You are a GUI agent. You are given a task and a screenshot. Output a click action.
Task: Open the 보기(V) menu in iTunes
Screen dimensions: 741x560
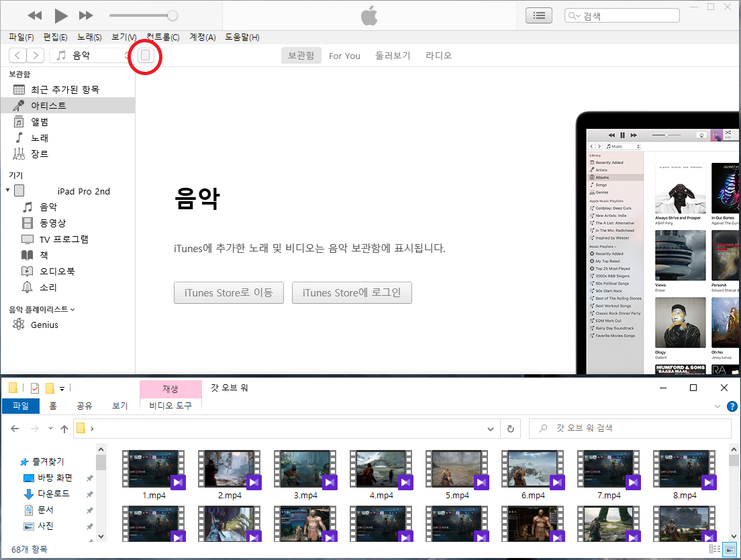pyautogui.click(x=123, y=38)
